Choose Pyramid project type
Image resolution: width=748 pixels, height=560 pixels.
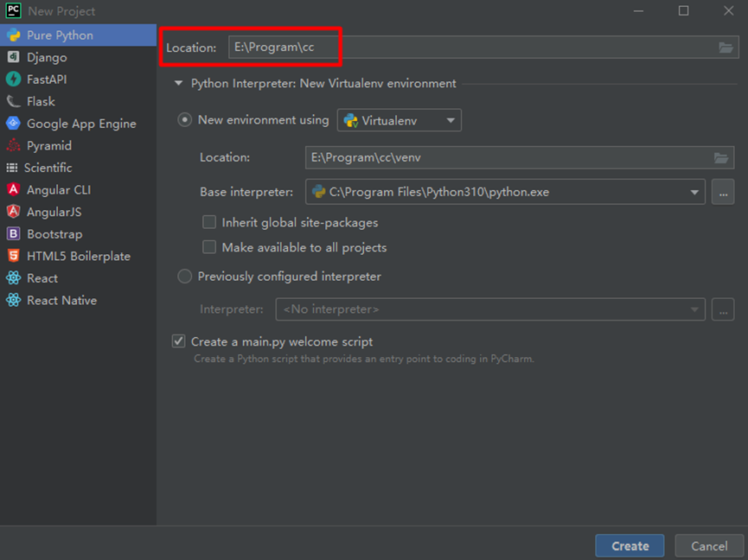(x=78, y=145)
